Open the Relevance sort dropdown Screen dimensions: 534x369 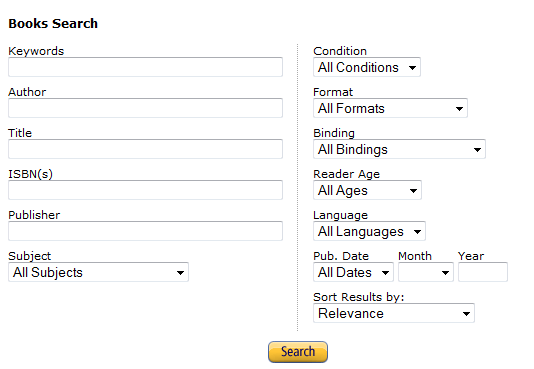[x=394, y=313]
